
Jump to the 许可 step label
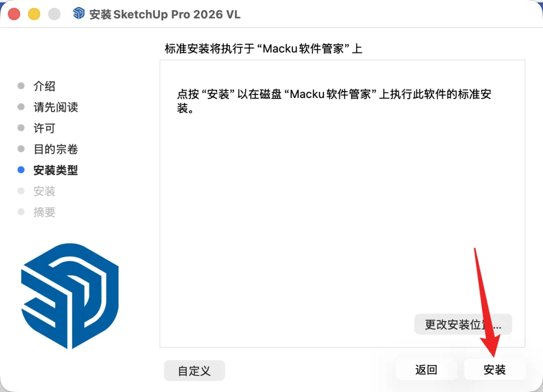coord(44,128)
